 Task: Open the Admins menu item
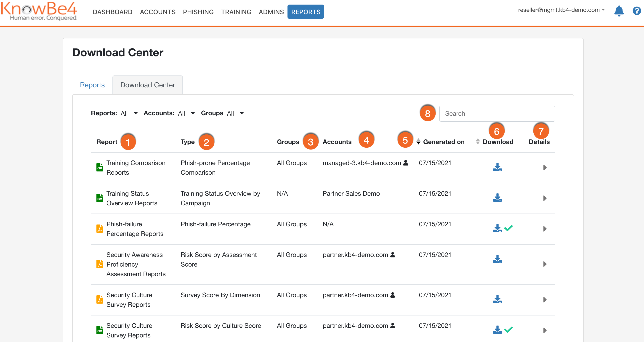click(271, 12)
